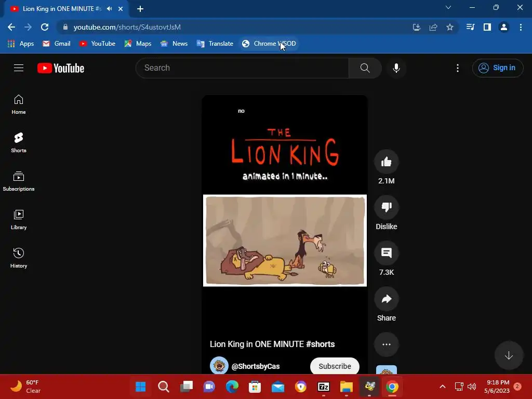
Task: Subscribe to @ShortsbyCas
Action: tap(335, 366)
